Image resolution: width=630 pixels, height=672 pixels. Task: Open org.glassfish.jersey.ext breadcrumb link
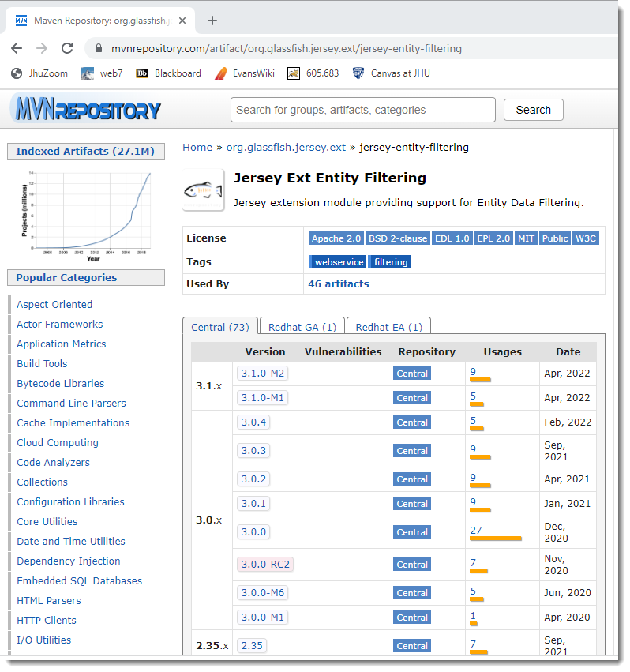tap(286, 148)
